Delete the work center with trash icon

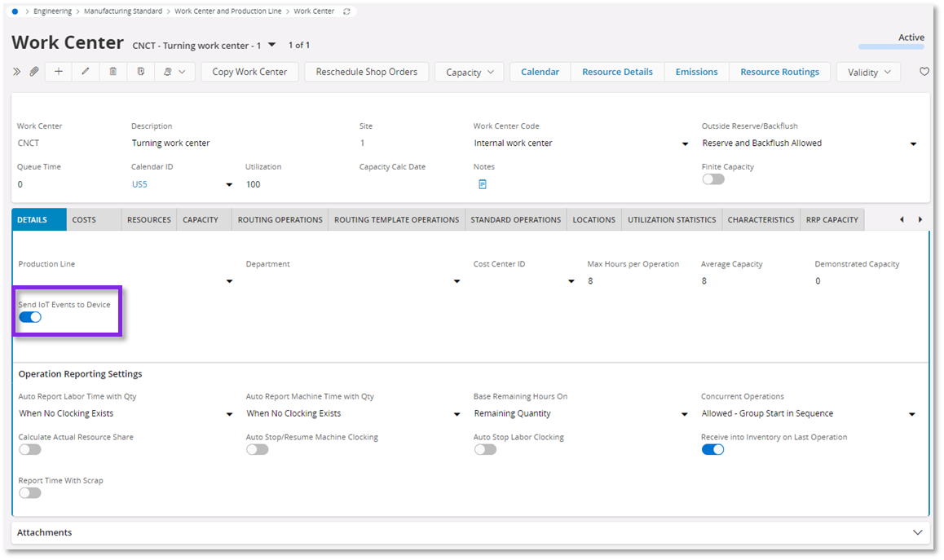(x=113, y=72)
